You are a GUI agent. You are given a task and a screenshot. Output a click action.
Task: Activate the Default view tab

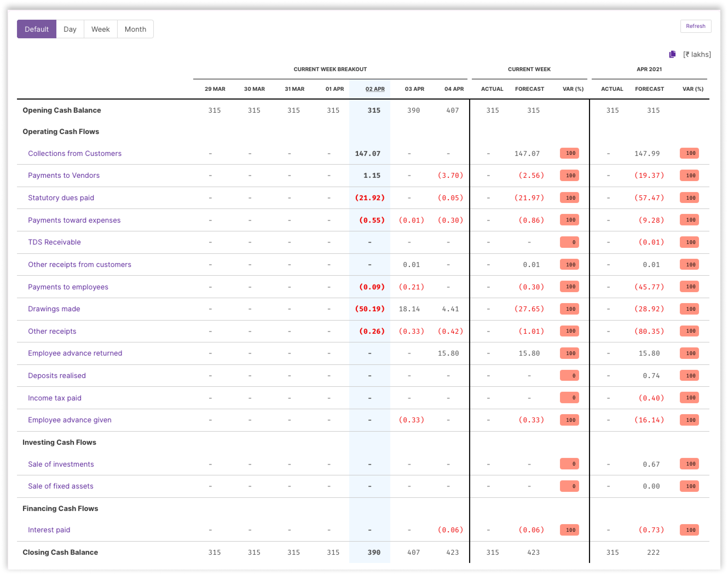pos(37,29)
